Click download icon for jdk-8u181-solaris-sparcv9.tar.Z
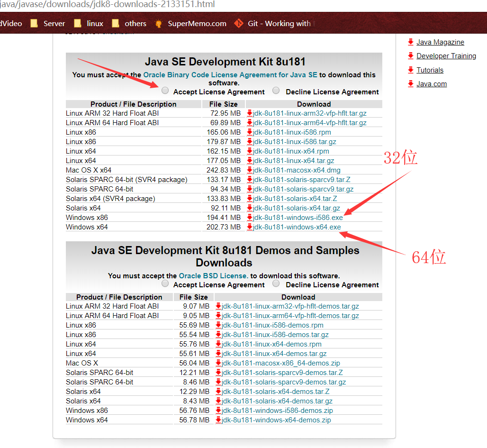 click(x=249, y=180)
